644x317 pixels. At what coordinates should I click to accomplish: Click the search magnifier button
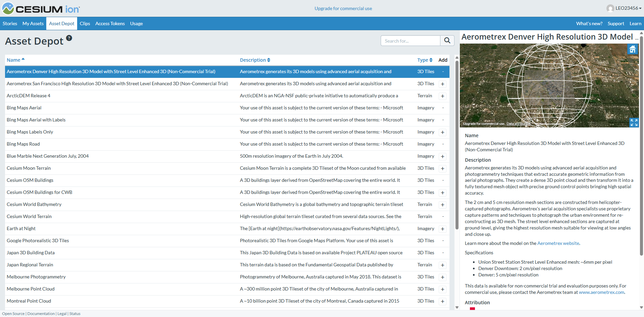point(447,41)
